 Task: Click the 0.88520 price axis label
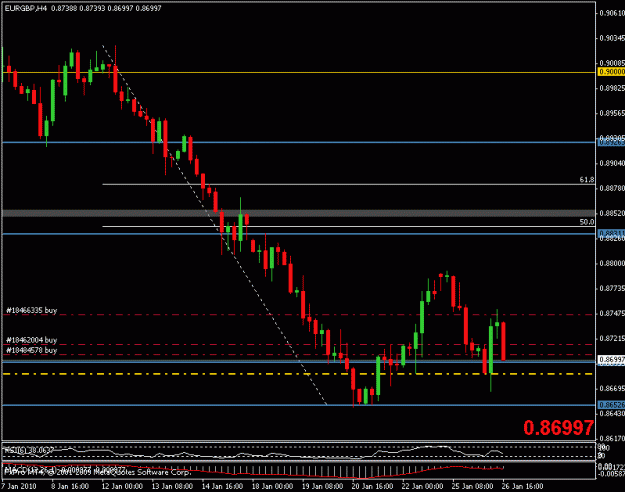click(x=612, y=213)
